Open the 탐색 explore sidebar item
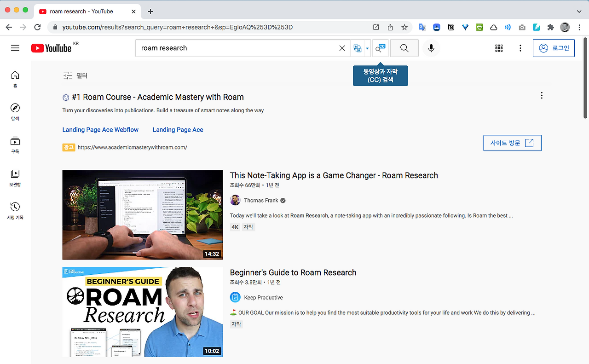 point(15,112)
